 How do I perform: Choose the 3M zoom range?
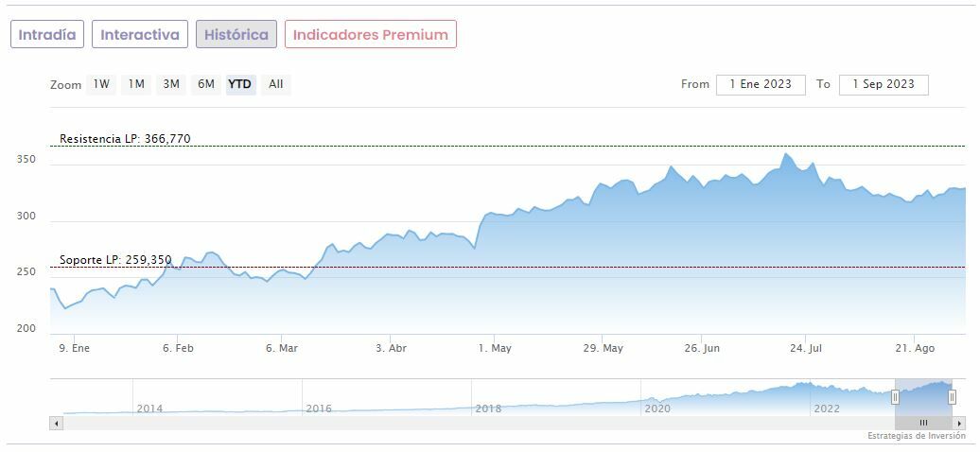(171, 84)
